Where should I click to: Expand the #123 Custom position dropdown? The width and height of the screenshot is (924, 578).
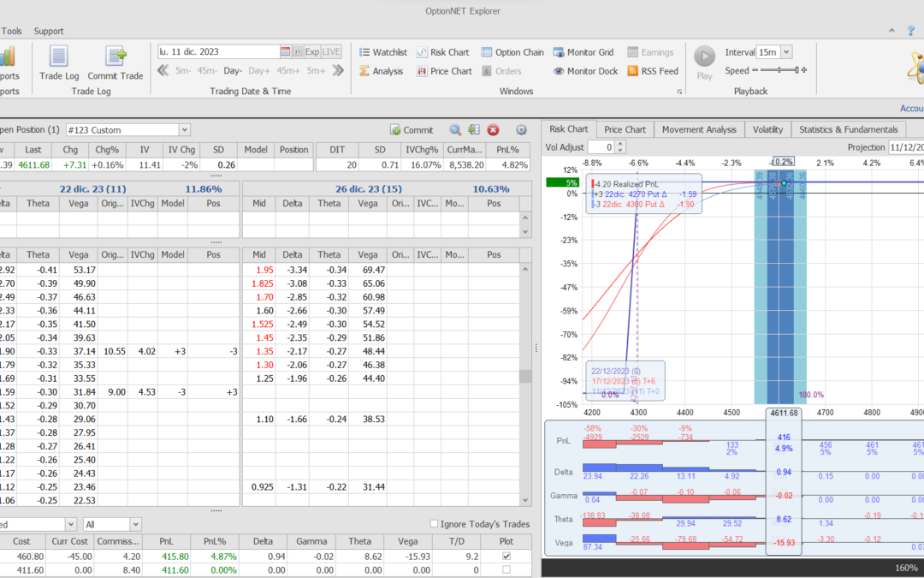(x=184, y=130)
